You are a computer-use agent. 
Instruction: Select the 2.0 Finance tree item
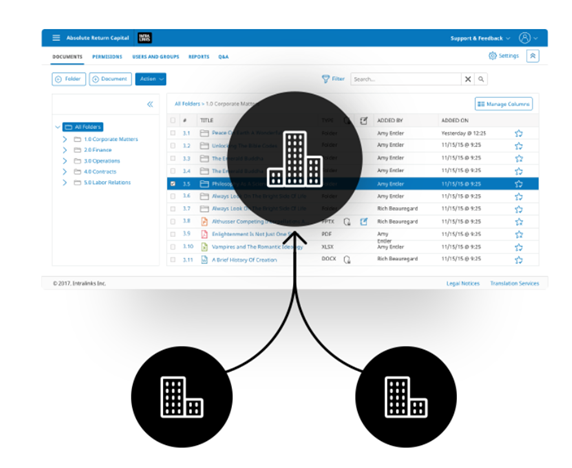click(97, 150)
